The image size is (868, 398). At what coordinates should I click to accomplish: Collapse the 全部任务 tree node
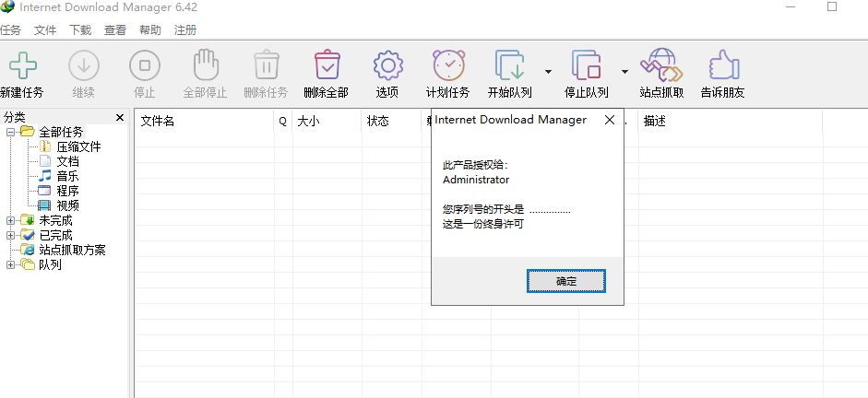point(10,132)
